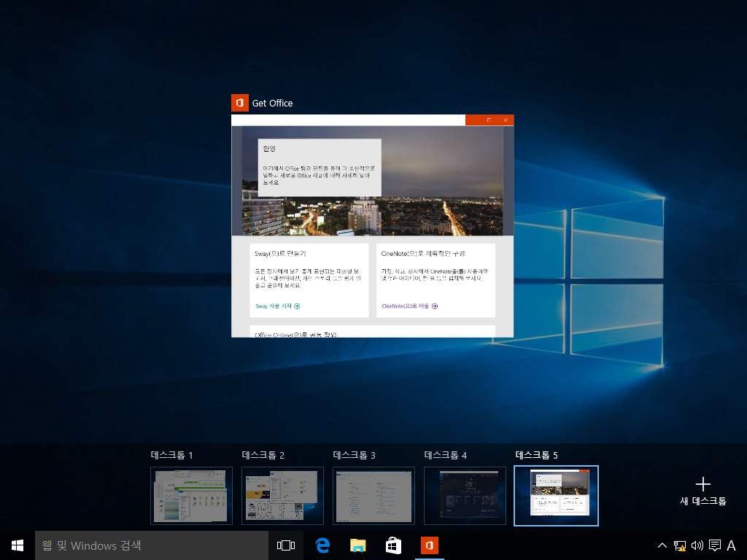Image resolution: width=747 pixels, height=560 pixels.
Task: Open the Windows Store taskbar icon
Action: (393, 545)
